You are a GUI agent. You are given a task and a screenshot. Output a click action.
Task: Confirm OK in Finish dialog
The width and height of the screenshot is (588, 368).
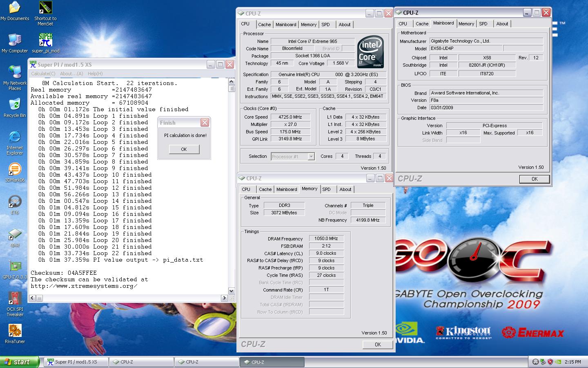pos(184,149)
